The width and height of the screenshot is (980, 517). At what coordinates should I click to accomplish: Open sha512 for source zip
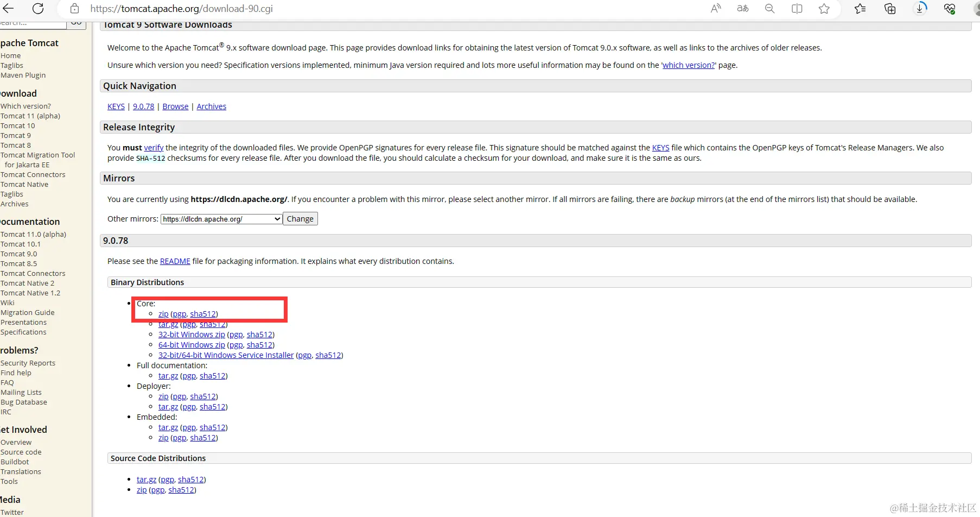181,490
